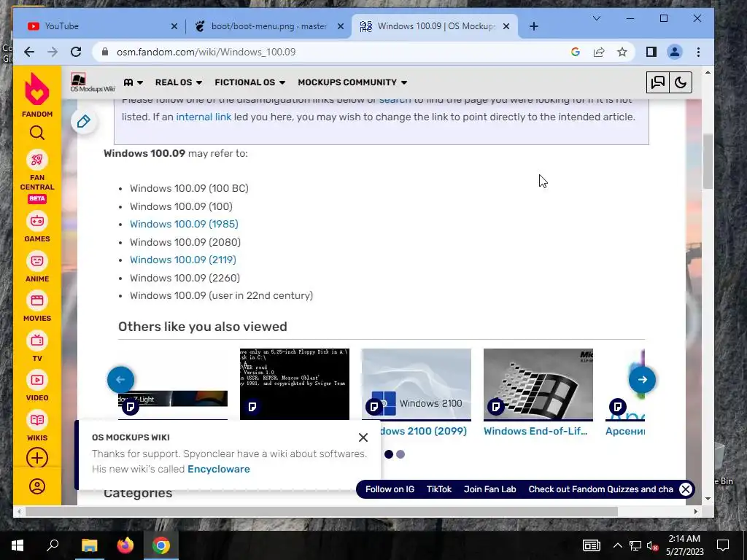Close the YouTube tab

(174, 26)
